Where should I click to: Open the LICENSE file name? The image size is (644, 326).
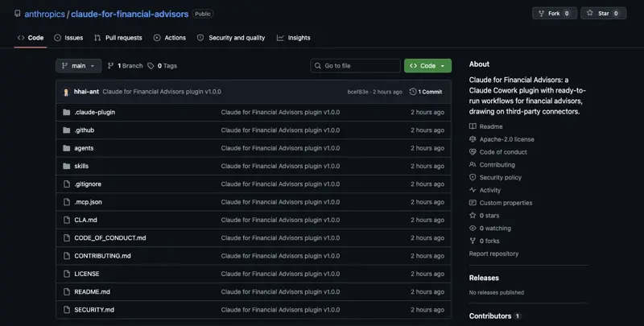tap(87, 274)
